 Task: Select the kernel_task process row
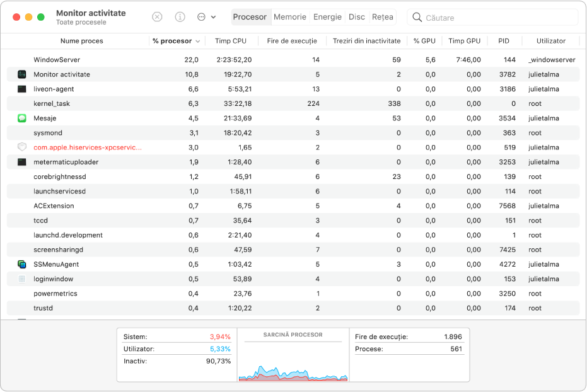293,103
